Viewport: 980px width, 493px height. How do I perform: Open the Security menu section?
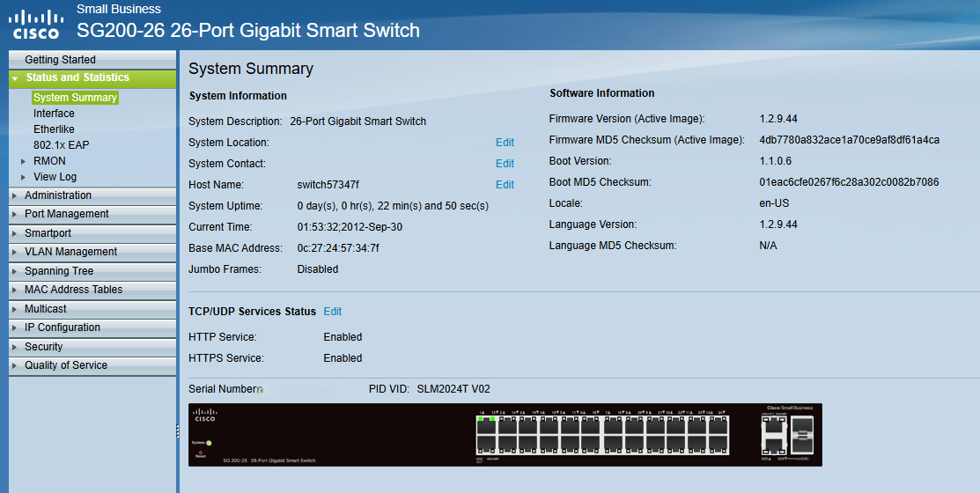[x=92, y=346]
